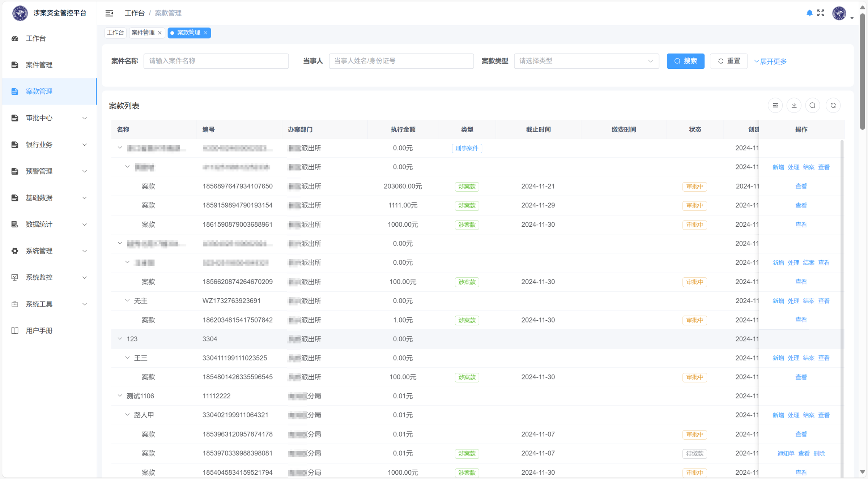The height and width of the screenshot is (479, 868).
Task: Refresh the 案款列表 table
Action: (x=833, y=106)
